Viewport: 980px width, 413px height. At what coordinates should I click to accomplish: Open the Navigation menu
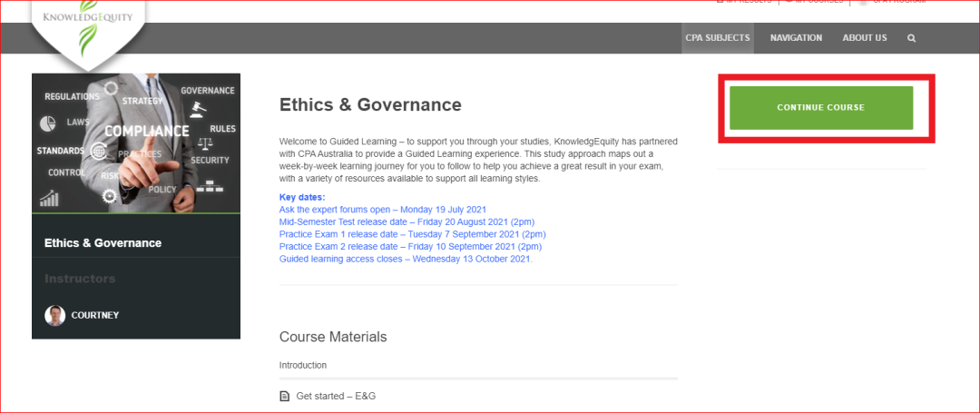click(x=796, y=38)
